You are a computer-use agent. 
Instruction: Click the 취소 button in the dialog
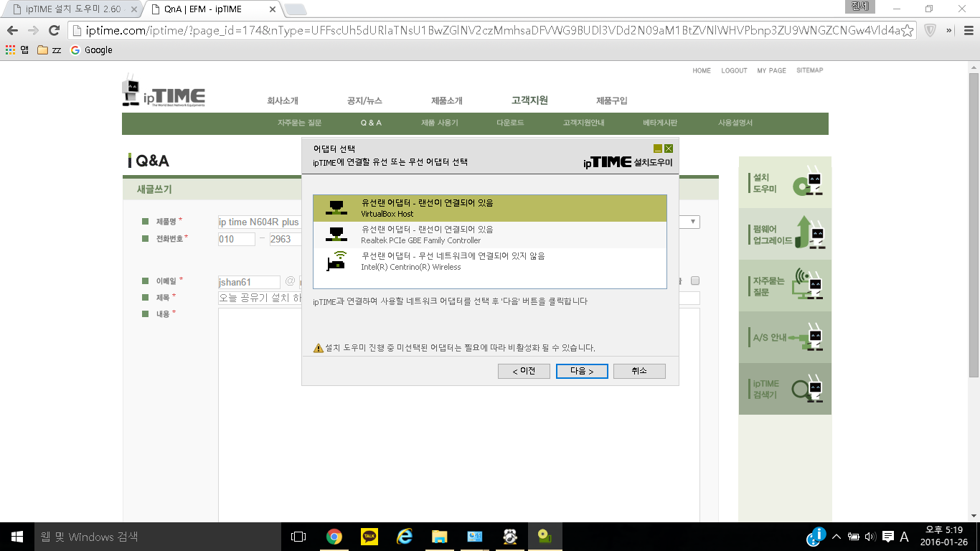(x=639, y=371)
